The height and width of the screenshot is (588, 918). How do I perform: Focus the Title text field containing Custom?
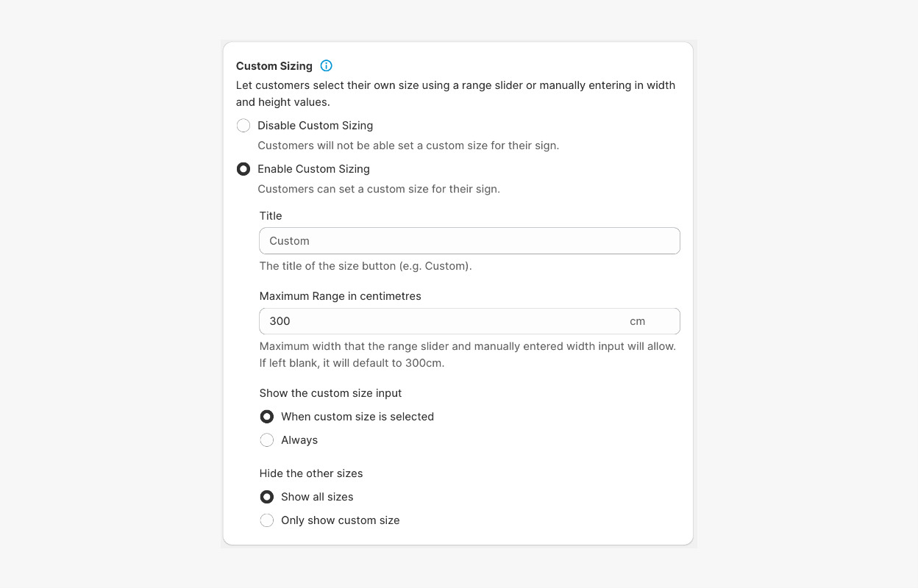point(469,241)
